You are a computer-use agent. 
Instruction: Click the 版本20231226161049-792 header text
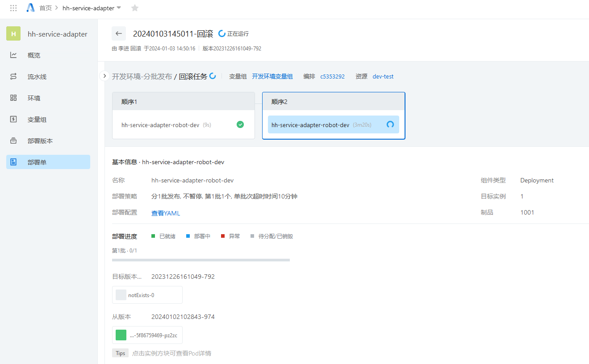click(232, 48)
